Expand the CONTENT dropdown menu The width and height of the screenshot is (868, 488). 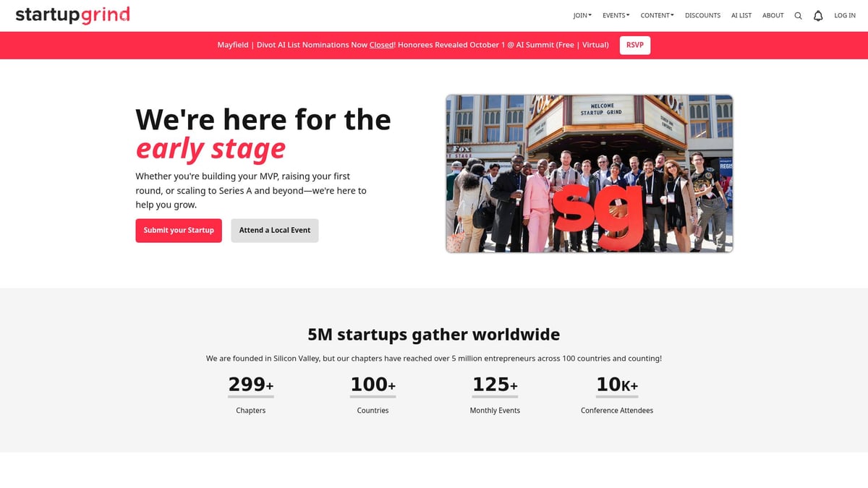(657, 15)
